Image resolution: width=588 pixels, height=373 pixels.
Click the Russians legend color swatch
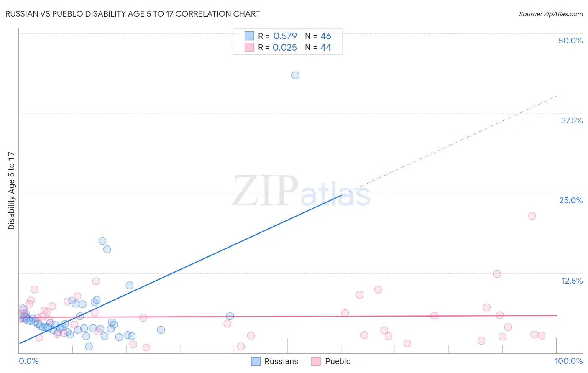pos(256,361)
